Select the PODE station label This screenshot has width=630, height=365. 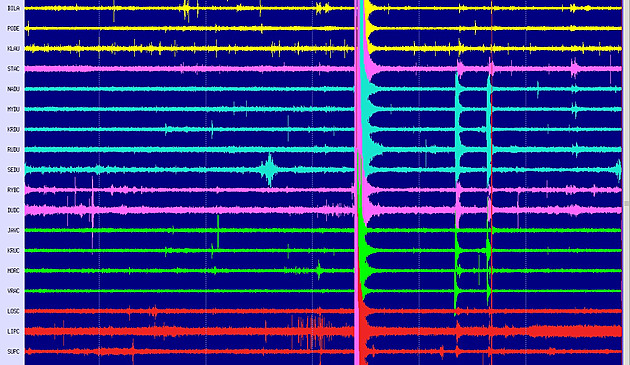(x=13, y=29)
